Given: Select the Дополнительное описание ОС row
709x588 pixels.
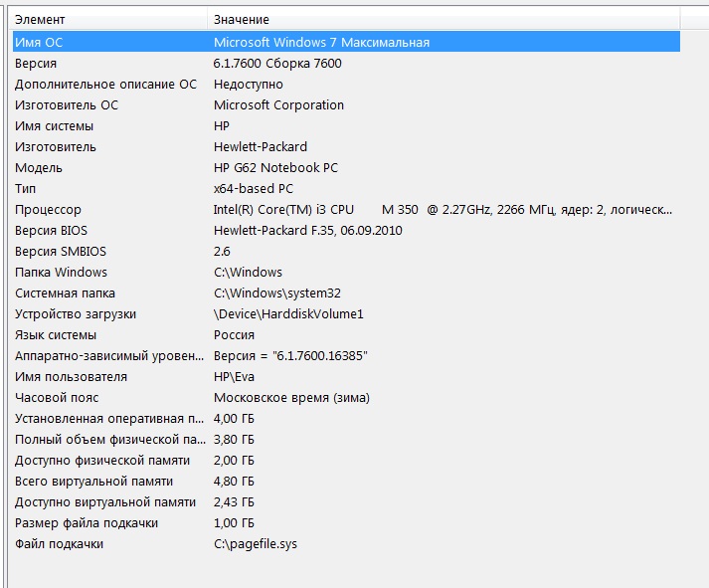Looking at the screenshot, I should click(346, 85).
